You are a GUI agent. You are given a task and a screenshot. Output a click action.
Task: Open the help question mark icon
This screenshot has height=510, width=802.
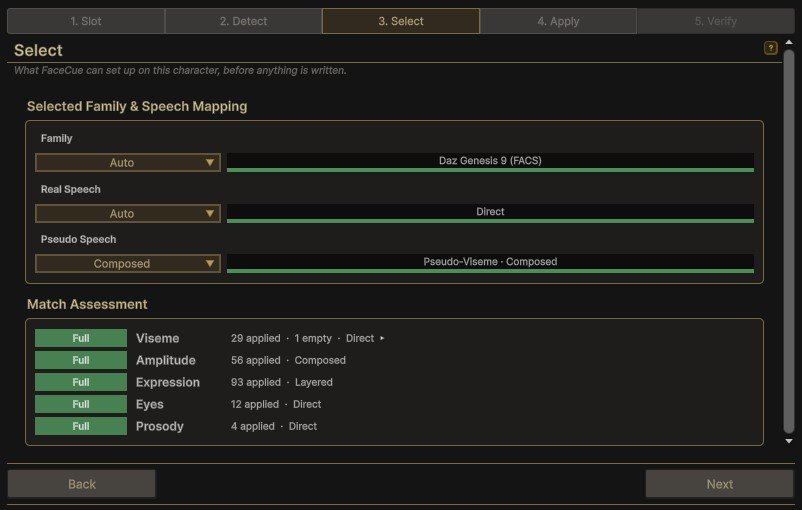tap(770, 48)
